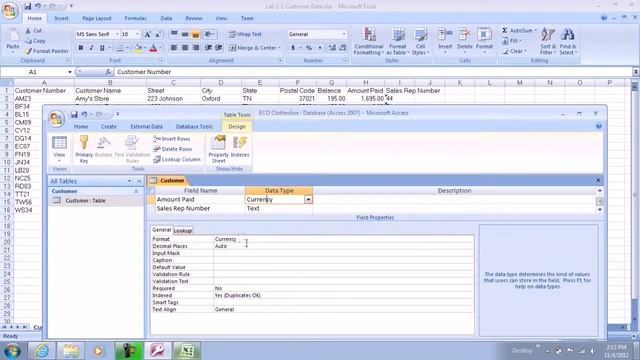Viewport: 640px width, 360px height.
Task: Click Insert Rows in Access Tools group
Action: point(172,139)
